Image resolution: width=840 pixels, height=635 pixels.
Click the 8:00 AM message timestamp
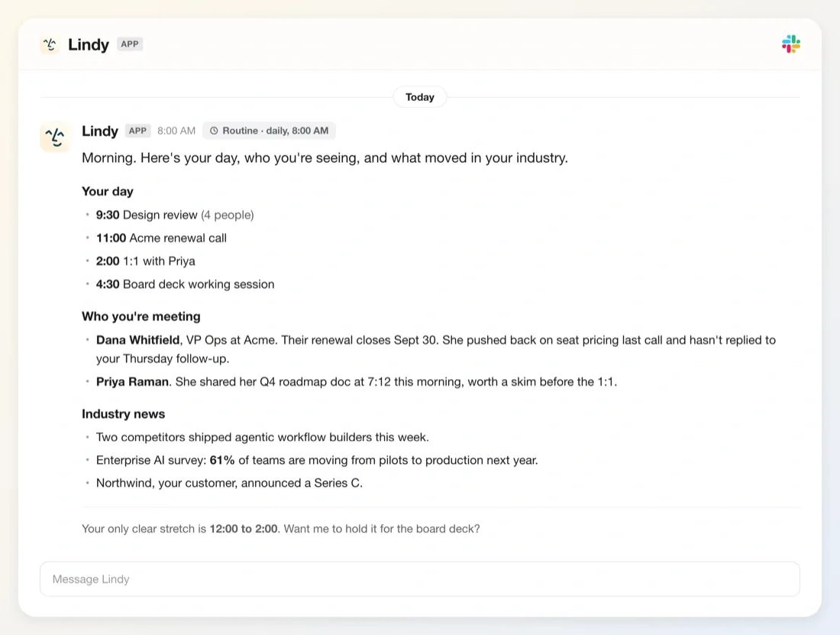point(176,131)
